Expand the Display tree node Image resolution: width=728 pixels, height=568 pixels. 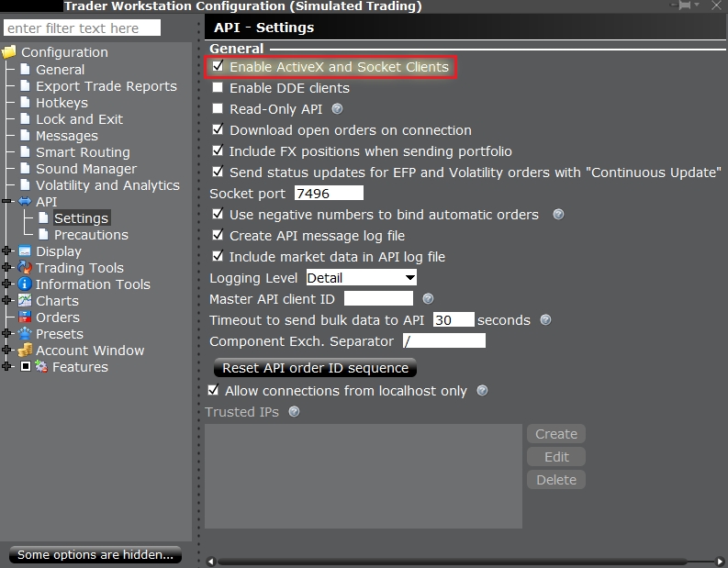tap(8, 251)
